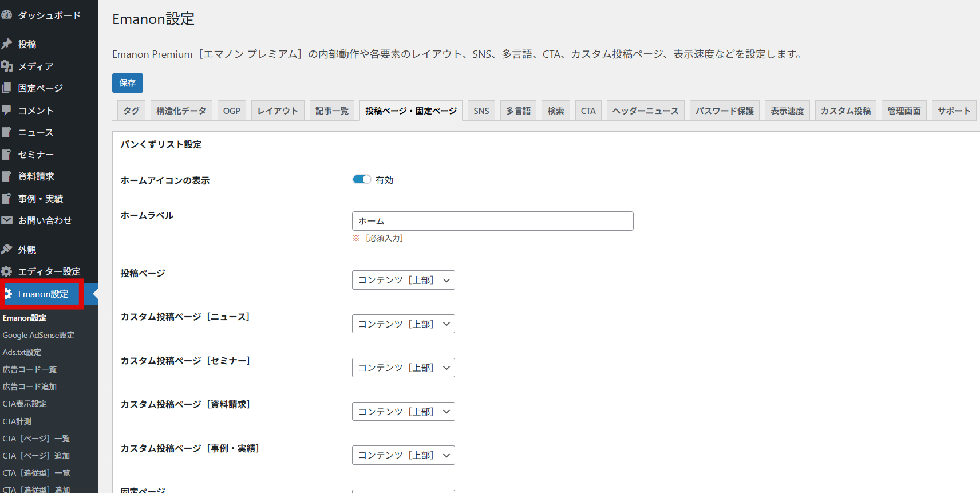Switch to the SNS tab
Image resolution: width=980 pixels, height=493 pixels.
(x=481, y=111)
